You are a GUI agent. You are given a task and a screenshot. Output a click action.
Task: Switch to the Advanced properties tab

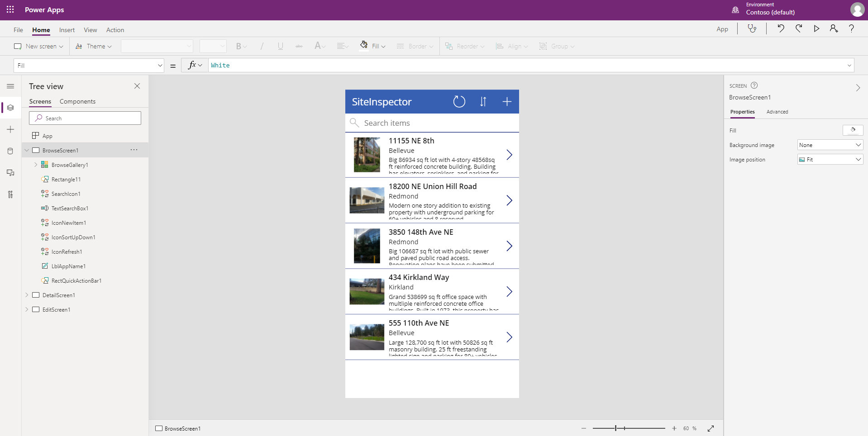coord(777,112)
